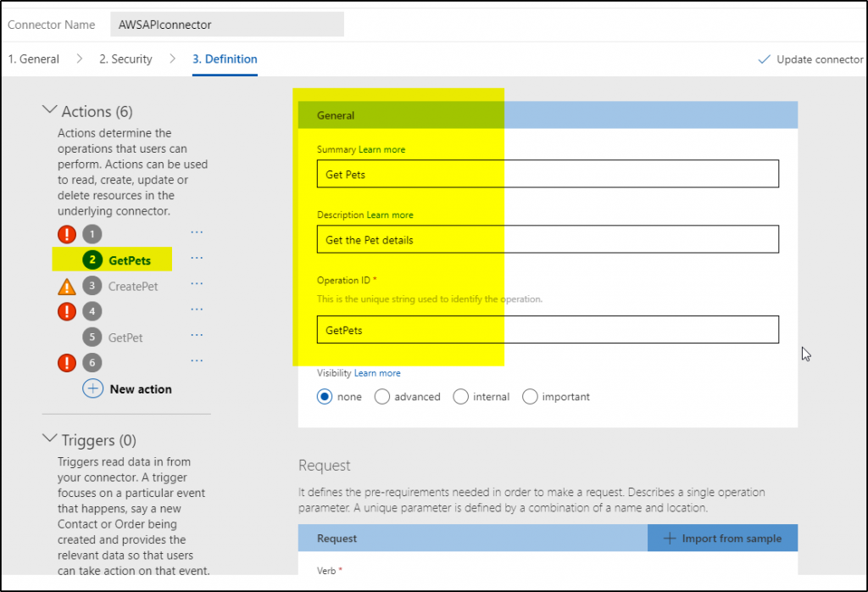Click the orange warning icon next to CreatePet

(67, 287)
